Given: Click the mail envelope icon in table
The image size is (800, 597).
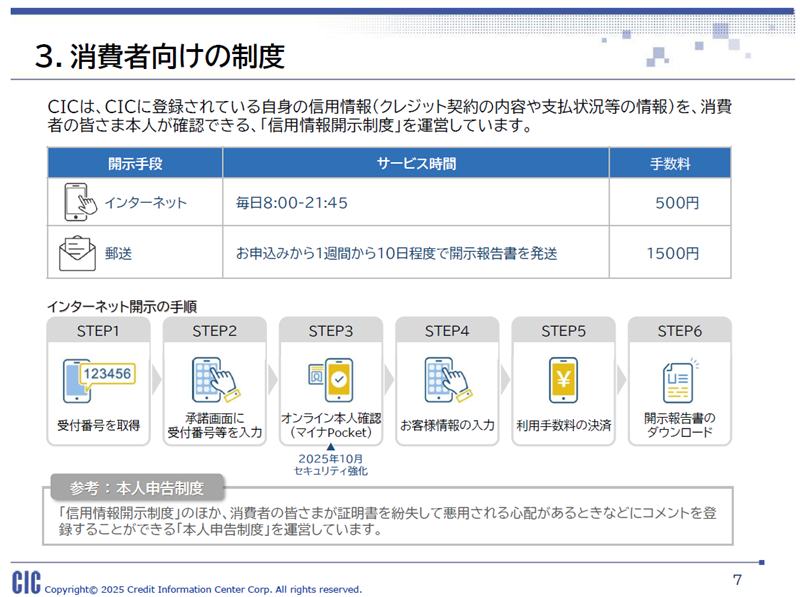Looking at the screenshot, I should pyautogui.click(x=78, y=252).
